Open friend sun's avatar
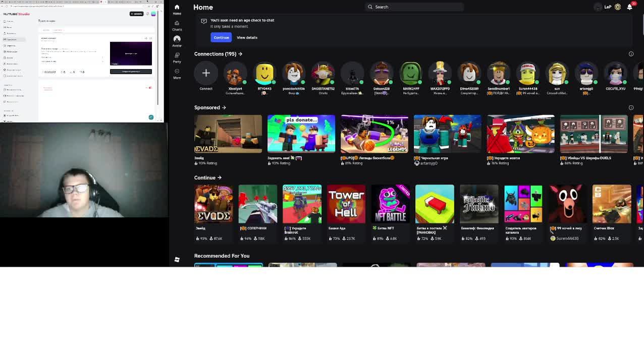 557,73
